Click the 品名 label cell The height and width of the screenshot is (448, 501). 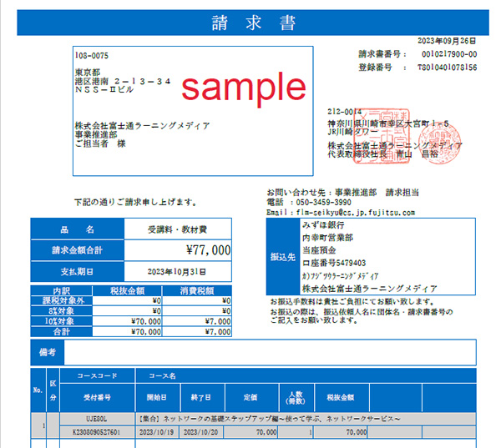point(78,229)
